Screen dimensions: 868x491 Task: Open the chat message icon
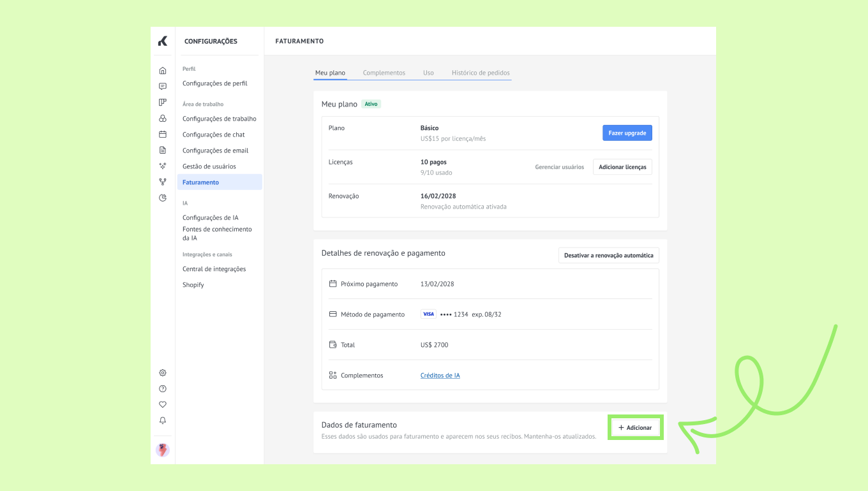(163, 86)
